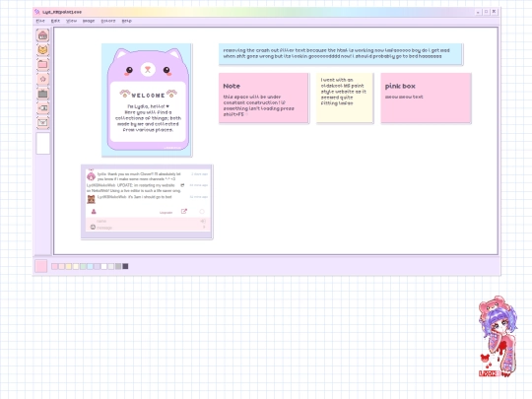
Task: Open the Image menu
Action: click(x=89, y=21)
